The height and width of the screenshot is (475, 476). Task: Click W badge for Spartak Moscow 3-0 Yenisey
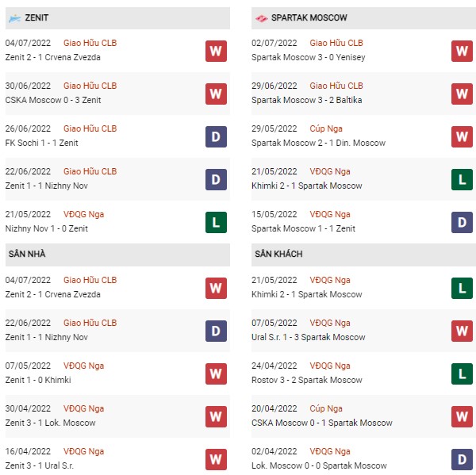click(x=462, y=51)
